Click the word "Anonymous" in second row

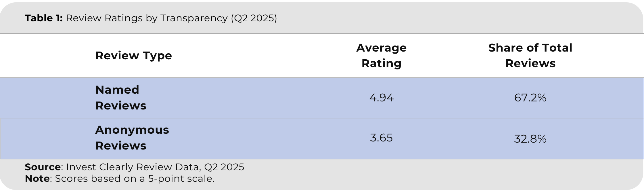[x=132, y=130]
